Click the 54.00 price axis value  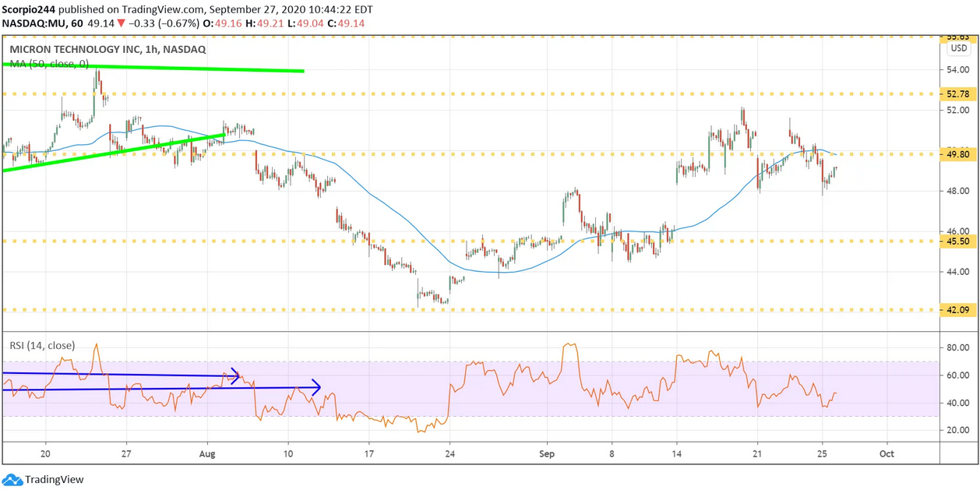coord(958,70)
